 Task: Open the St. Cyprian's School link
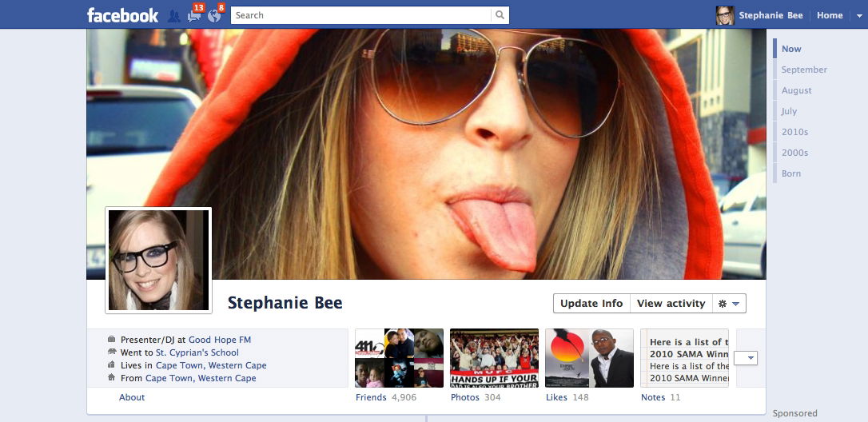pos(197,352)
